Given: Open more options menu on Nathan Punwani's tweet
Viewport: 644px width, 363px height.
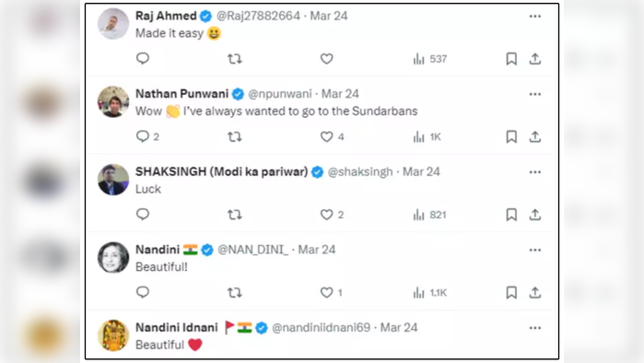Looking at the screenshot, I should [x=534, y=95].
